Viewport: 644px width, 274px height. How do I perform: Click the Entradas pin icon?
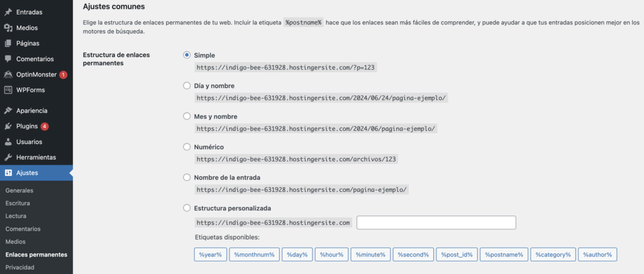tap(8, 12)
